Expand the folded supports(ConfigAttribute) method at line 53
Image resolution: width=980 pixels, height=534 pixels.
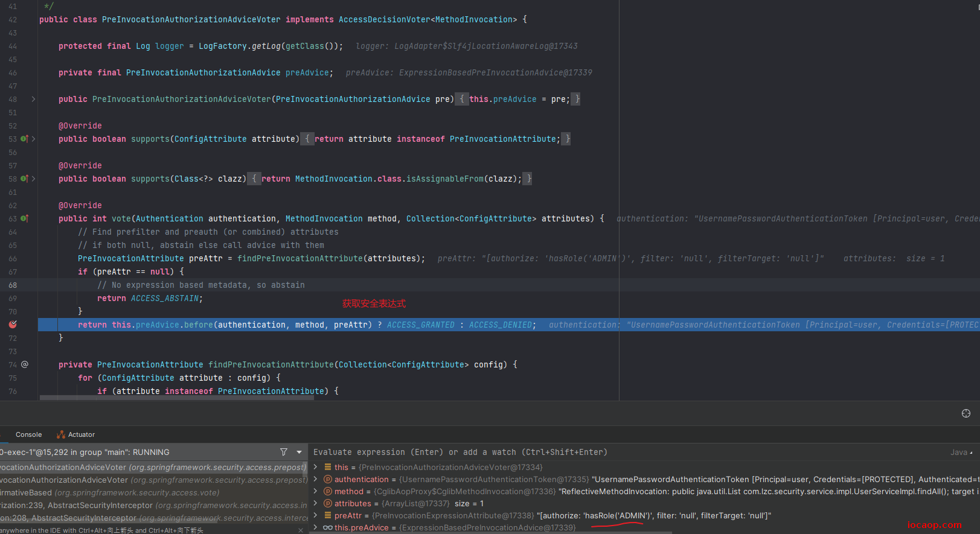point(33,139)
